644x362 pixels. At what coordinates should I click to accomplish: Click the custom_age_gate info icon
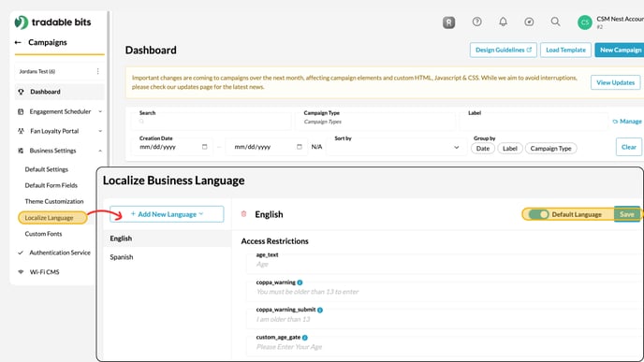305,338
